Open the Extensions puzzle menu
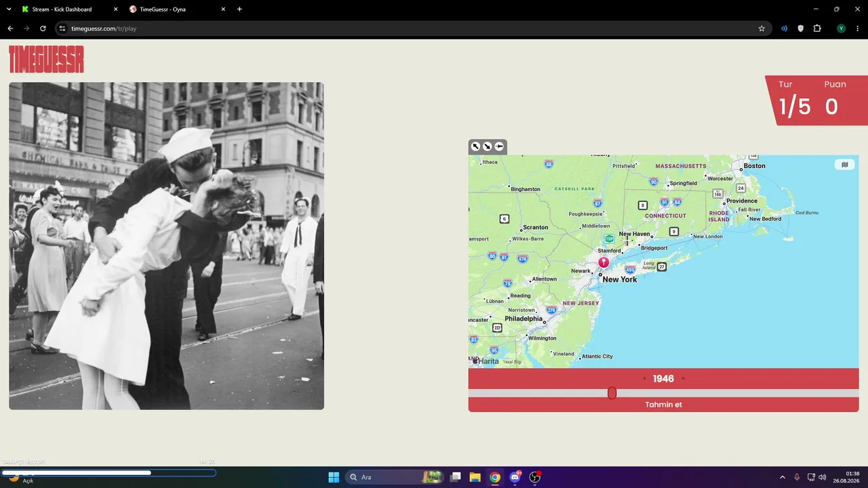The height and width of the screenshot is (488, 868). 817,28
